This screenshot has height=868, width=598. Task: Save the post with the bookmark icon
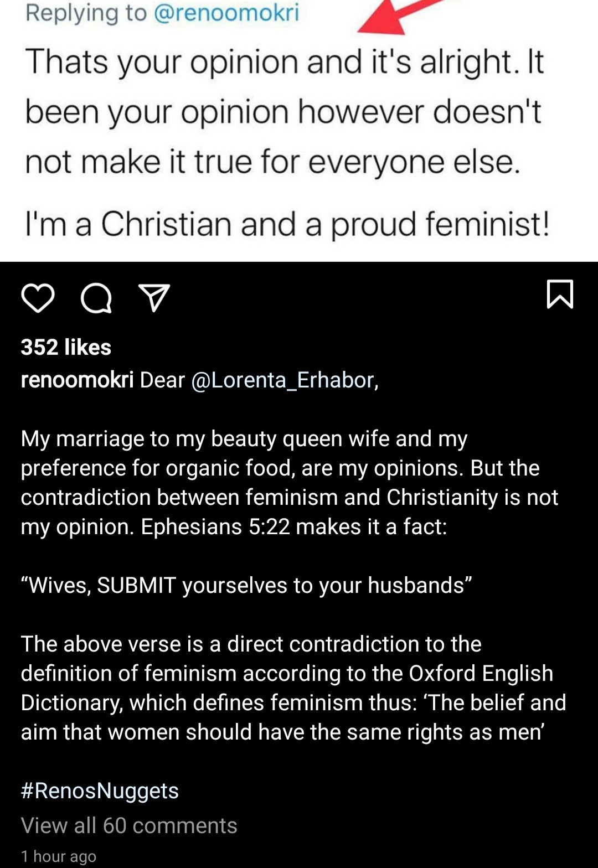click(x=560, y=294)
